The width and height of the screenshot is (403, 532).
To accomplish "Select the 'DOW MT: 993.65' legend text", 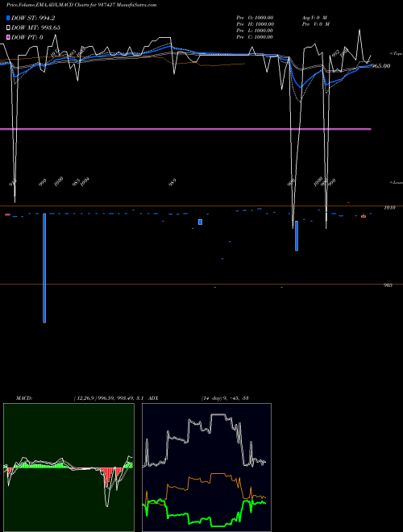I will coord(35,27).
